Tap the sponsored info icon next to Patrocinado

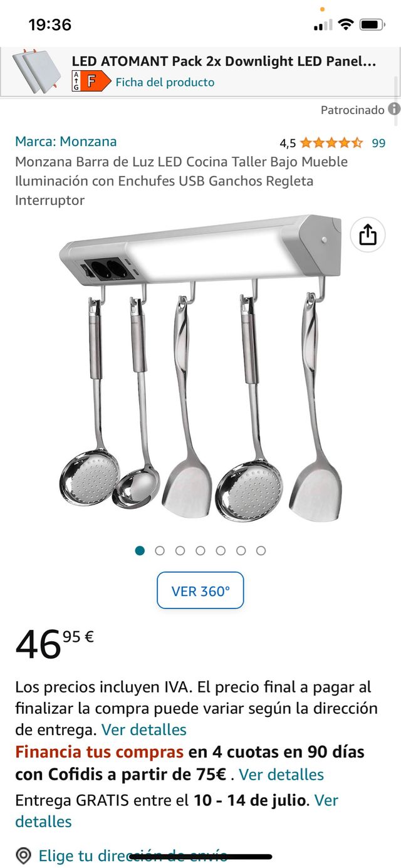pyautogui.click(x=393, y=109)
